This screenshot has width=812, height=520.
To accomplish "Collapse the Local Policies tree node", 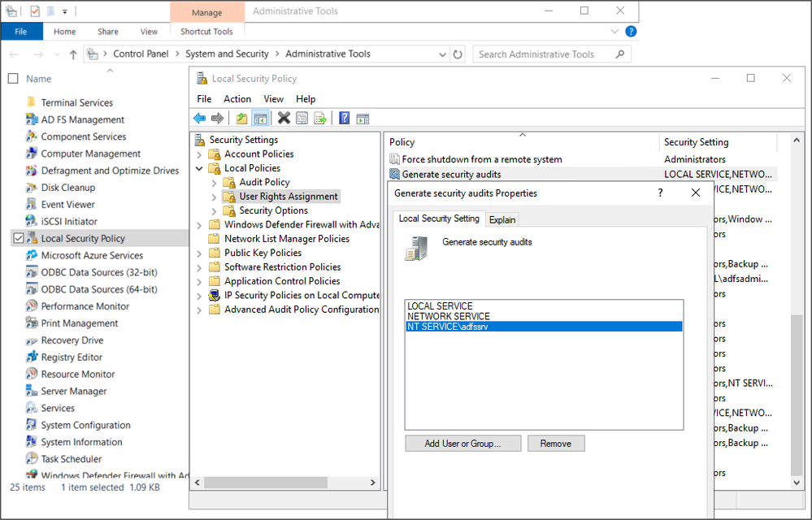I will coord(199,168).
